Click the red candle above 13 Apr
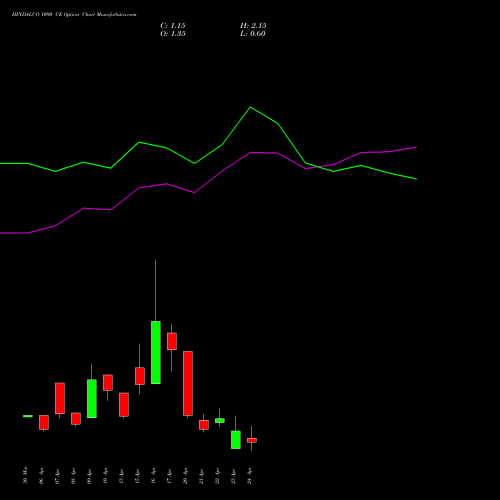 pyautogui.click(x=124, y=404)
